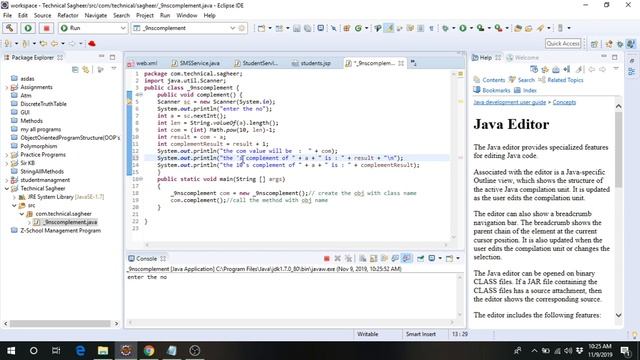Click the launch configuration gear icon
Image resolution: width=640 pixels, height=360 pixels.
point(242,28)
